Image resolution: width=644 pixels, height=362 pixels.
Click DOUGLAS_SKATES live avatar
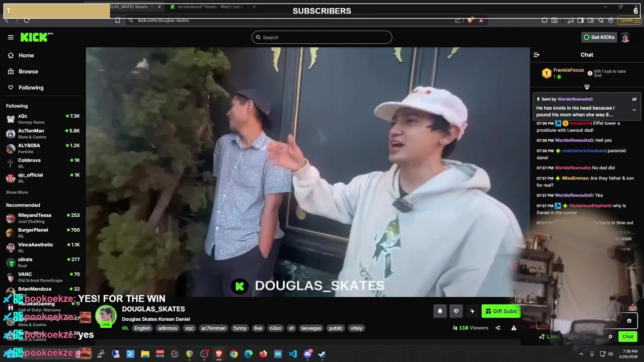tap(106, 316)
